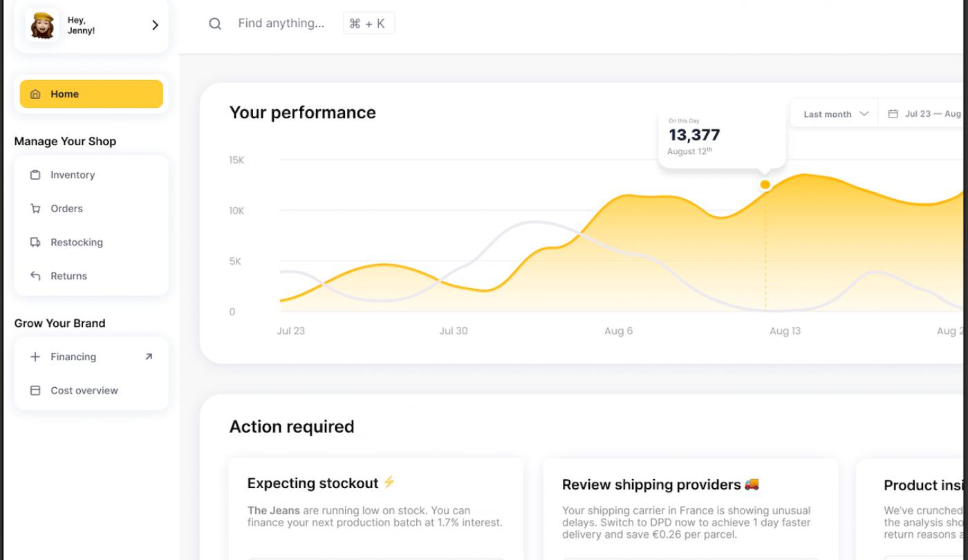Click the 10K y-axis label
This screenshot has width=968, height=560.
tap(236, 211)
